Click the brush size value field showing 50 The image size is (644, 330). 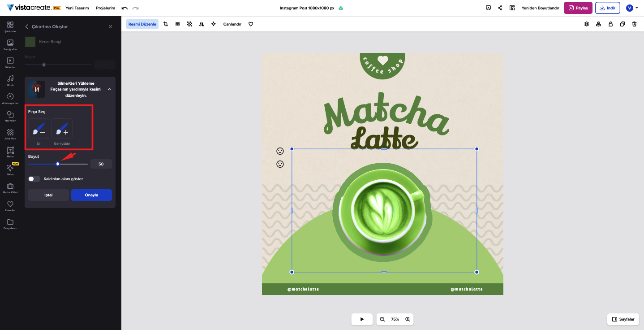[101, 164]
